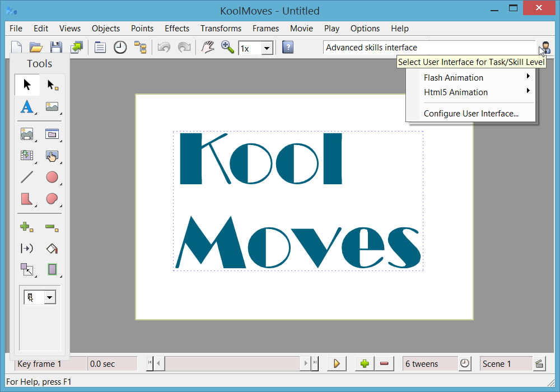Play the animation with play button
Screen dimensions: 560x392
(337, 364)
